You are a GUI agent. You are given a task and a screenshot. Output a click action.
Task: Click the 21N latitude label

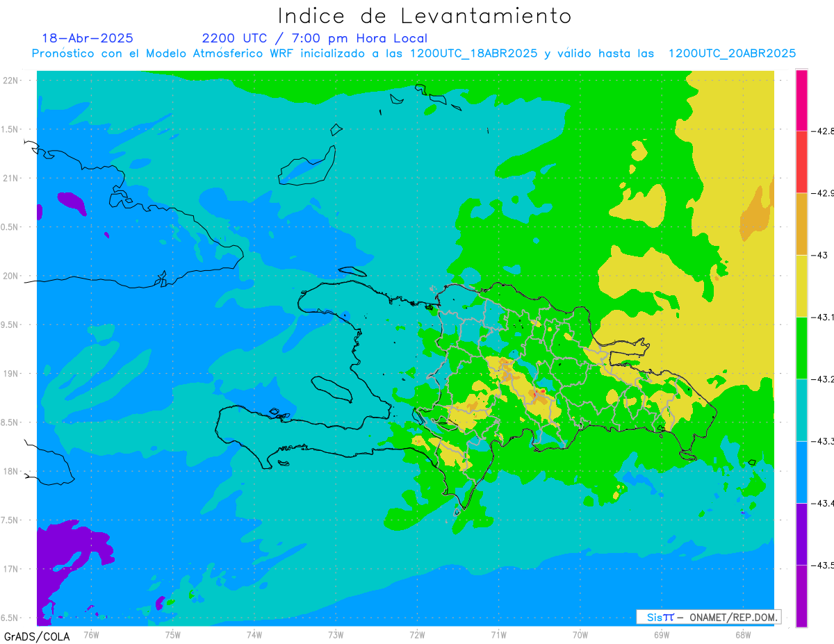tap(11, 178)
